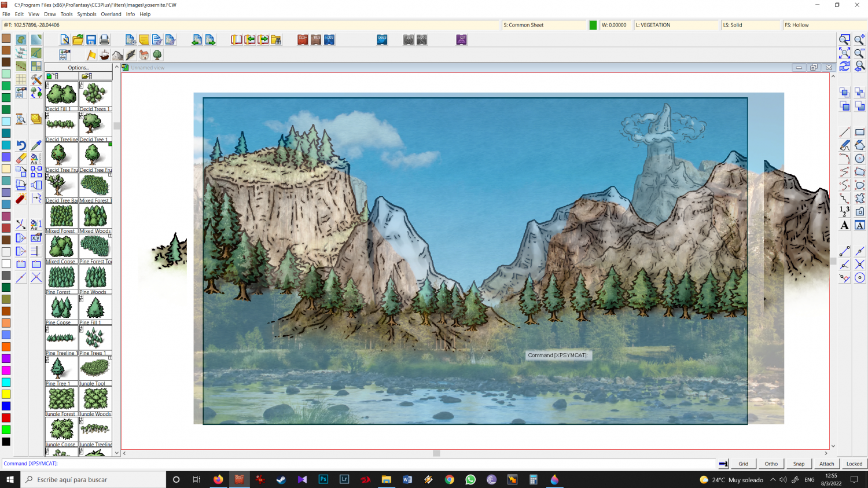Toggle the Snap button
Image resolution: width=868 pixels, height=488 pixels.
pyautogui.click(x=799, y=464)
